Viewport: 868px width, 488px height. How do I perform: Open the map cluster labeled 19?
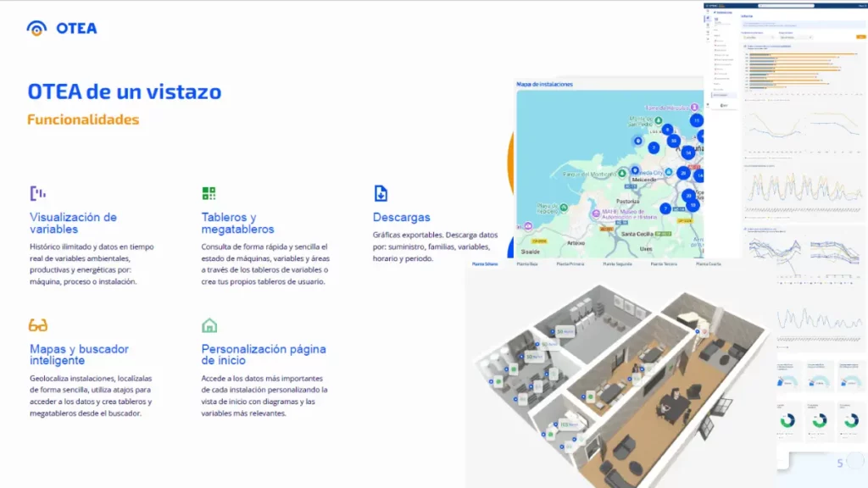tap(693, 205)
